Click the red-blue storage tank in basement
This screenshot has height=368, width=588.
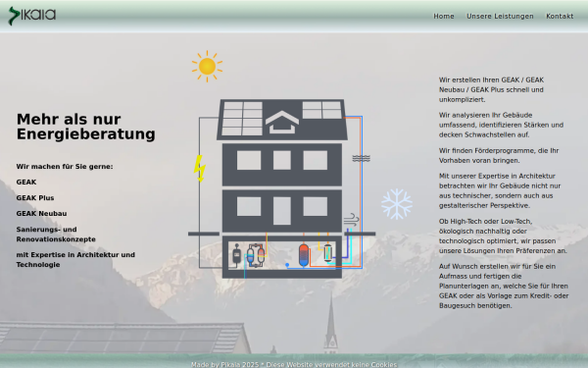pyautogui.click(x=304, y=255)
